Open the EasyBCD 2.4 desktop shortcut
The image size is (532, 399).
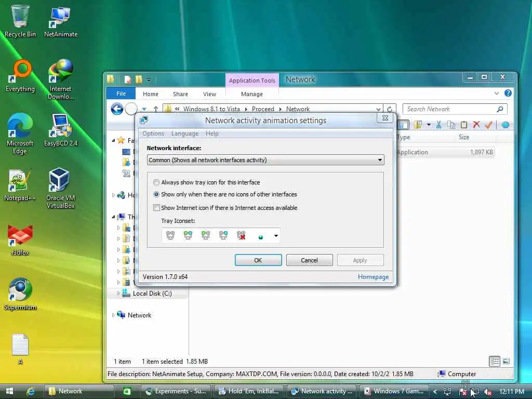[60, 129]
